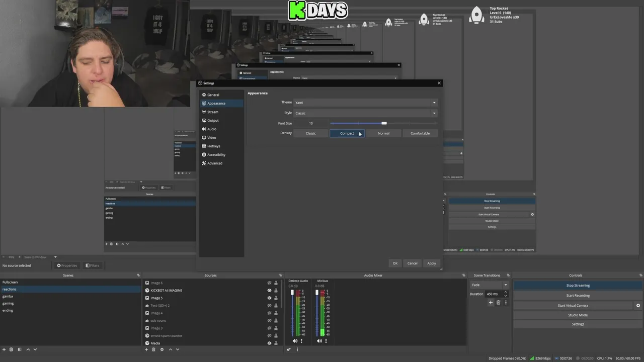Show the Image 3 source
The height and width of the screenshot is (362, 644).
tap(269, 328)
